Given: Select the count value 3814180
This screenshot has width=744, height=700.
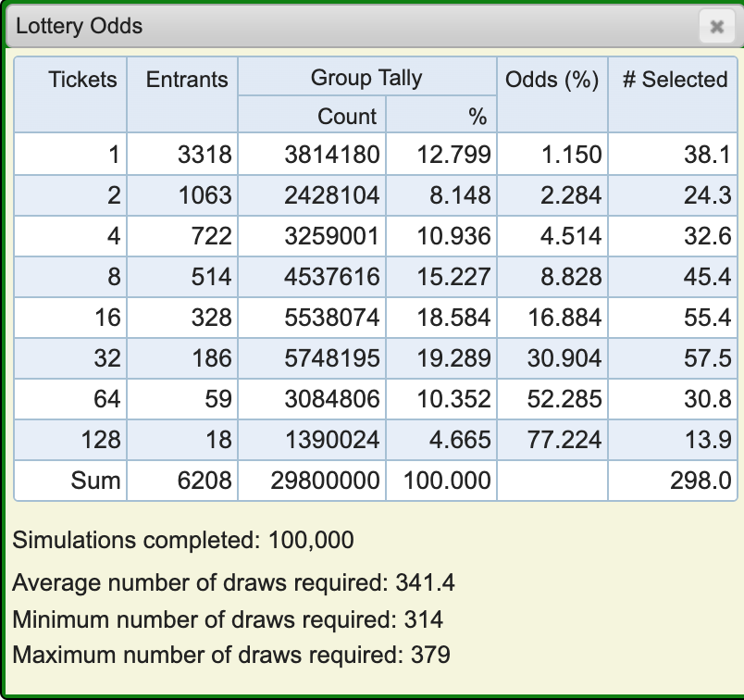Looking at the screenshot, I should tap(332, 155).
